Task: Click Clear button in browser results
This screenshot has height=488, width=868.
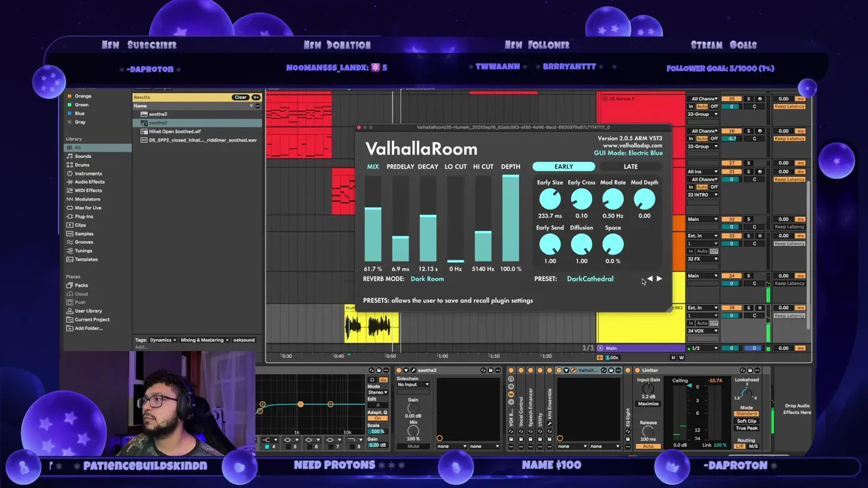Action: click(241, 97)
